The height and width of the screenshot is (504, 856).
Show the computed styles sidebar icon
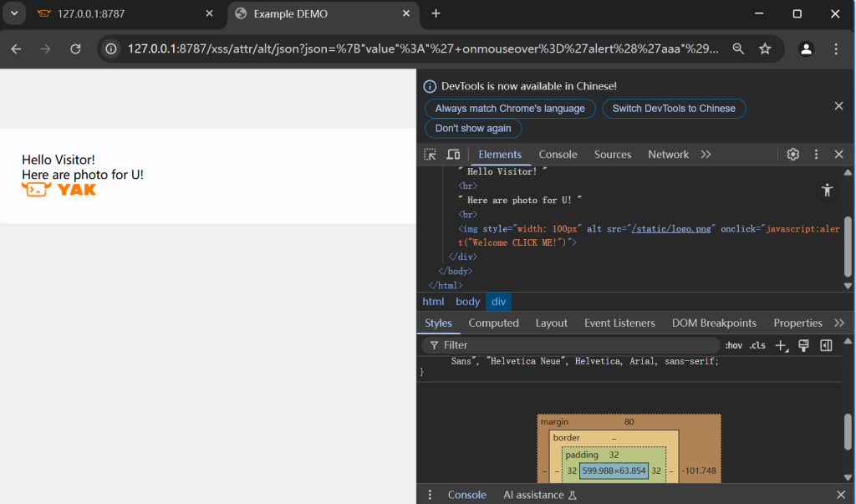[826, 345]
